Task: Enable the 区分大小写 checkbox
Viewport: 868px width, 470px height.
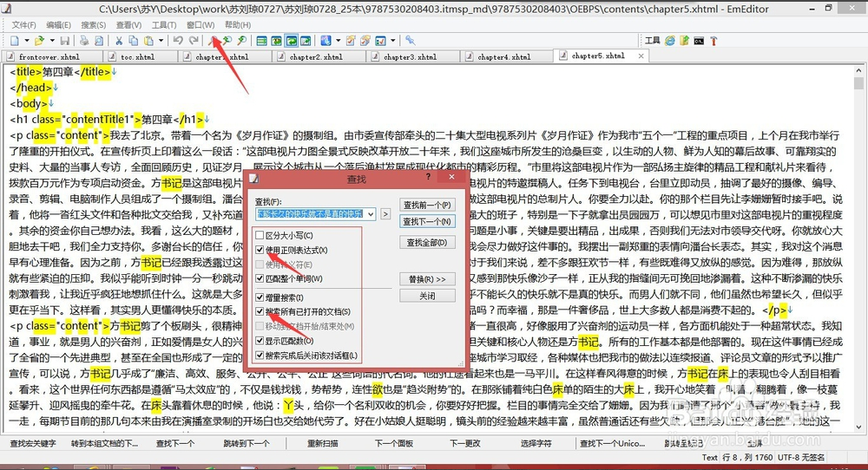Action: click(x=260, y=236)
